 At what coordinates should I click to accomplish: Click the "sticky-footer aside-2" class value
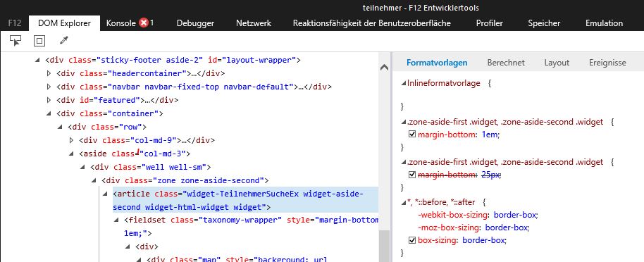(150, 60)
